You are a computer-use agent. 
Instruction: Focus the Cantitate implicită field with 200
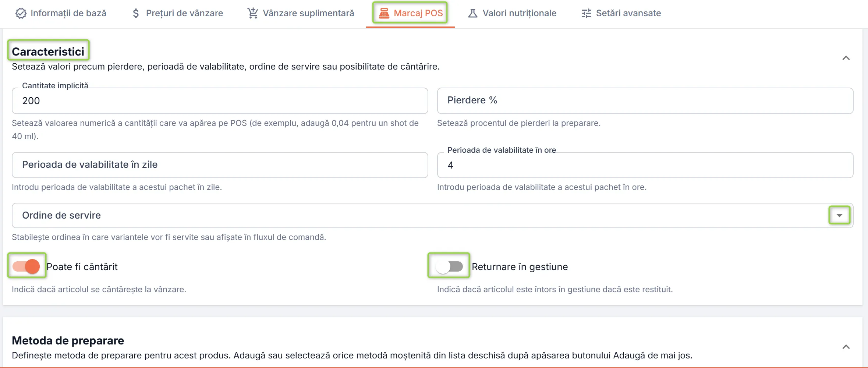220,101
